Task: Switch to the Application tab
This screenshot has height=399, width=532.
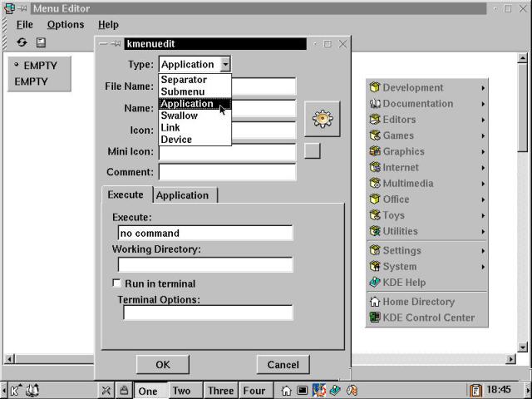Action: (x=182, y=195)
